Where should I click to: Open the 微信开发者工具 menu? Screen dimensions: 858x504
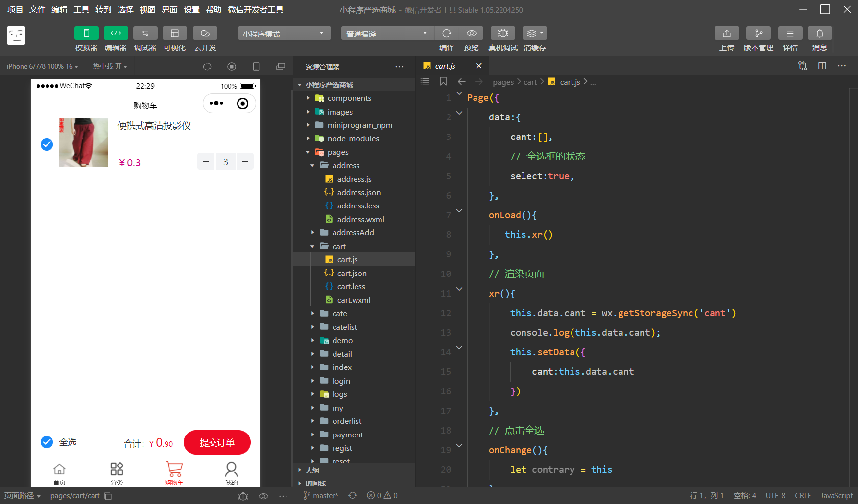[x=256, y=10]
